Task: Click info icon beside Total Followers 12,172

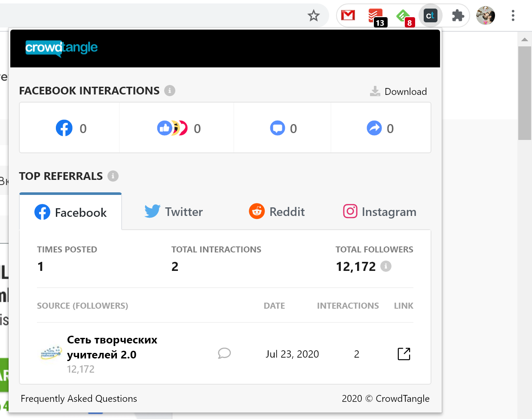Action: pos(386,266)
